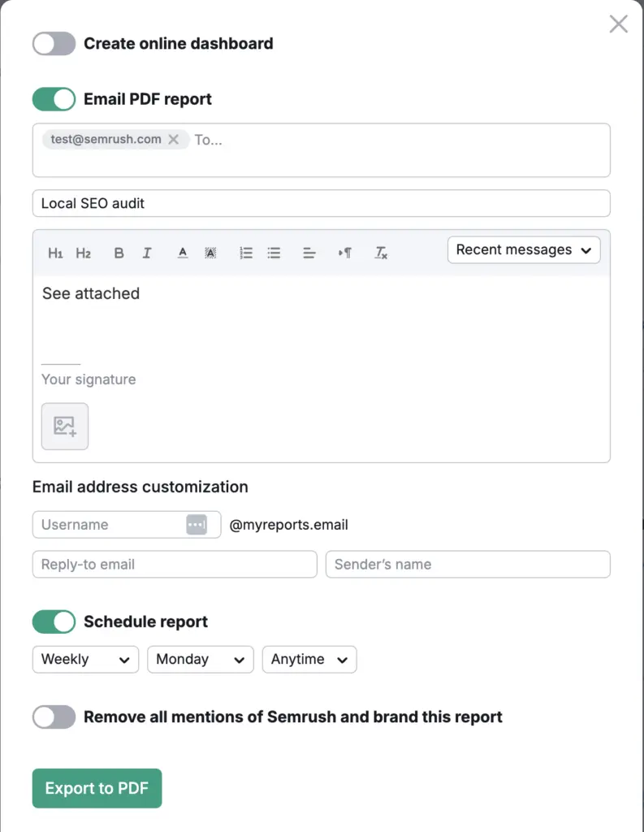Open the text color picker
The width and height of the screenshot is (644, 832).
(x=183, y=253)
